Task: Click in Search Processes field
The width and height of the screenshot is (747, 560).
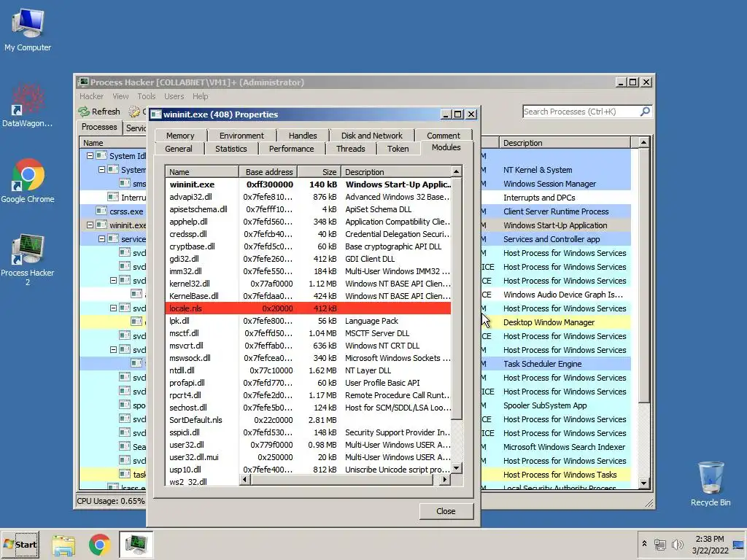Action: click(x=581, y=112)
